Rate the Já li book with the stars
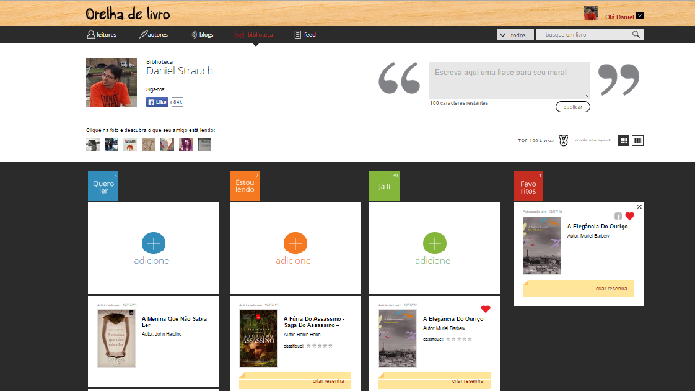695x391 pixels. coord(459,339)
